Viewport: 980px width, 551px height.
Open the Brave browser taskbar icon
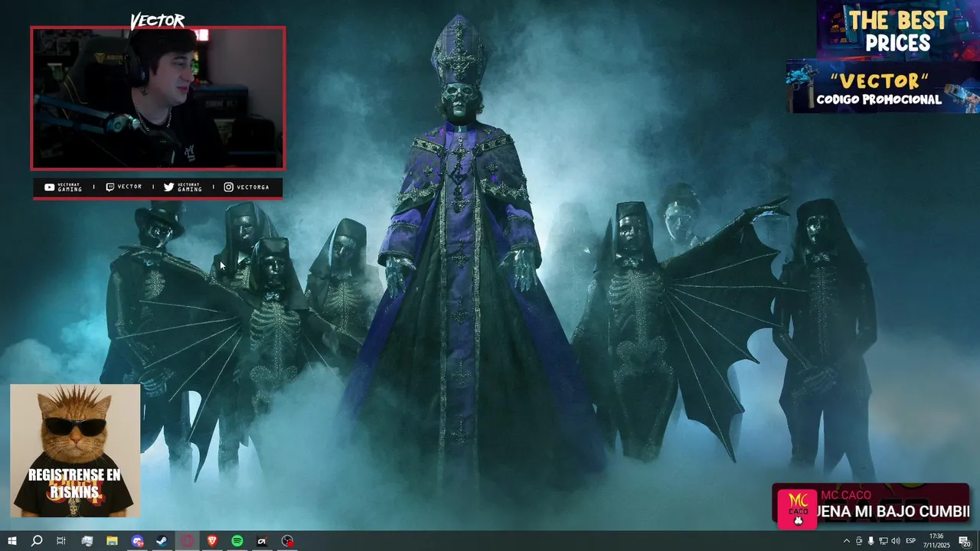(212, 541)
